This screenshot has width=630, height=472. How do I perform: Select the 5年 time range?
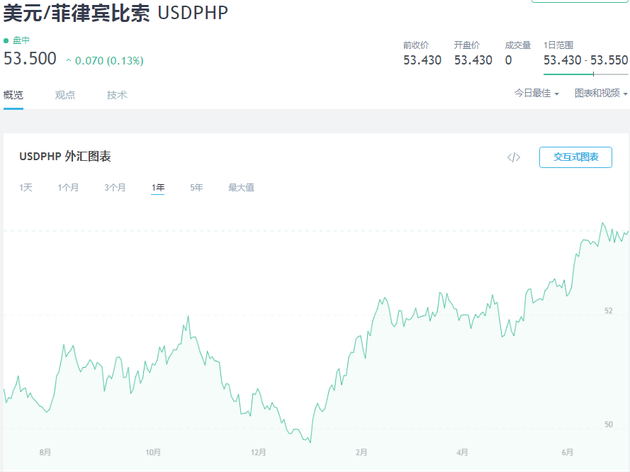pos(197,187)
